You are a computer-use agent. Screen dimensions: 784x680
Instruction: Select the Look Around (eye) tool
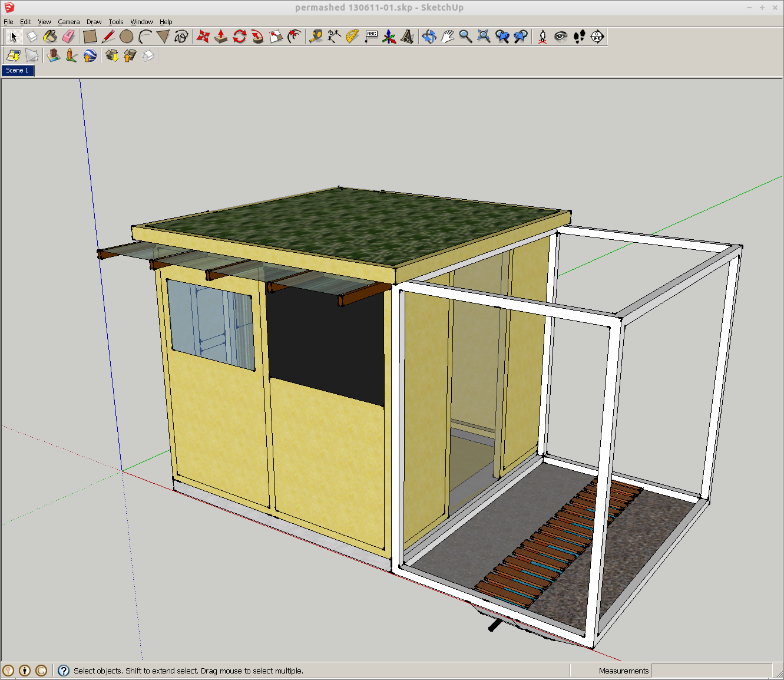pos(561,37)
